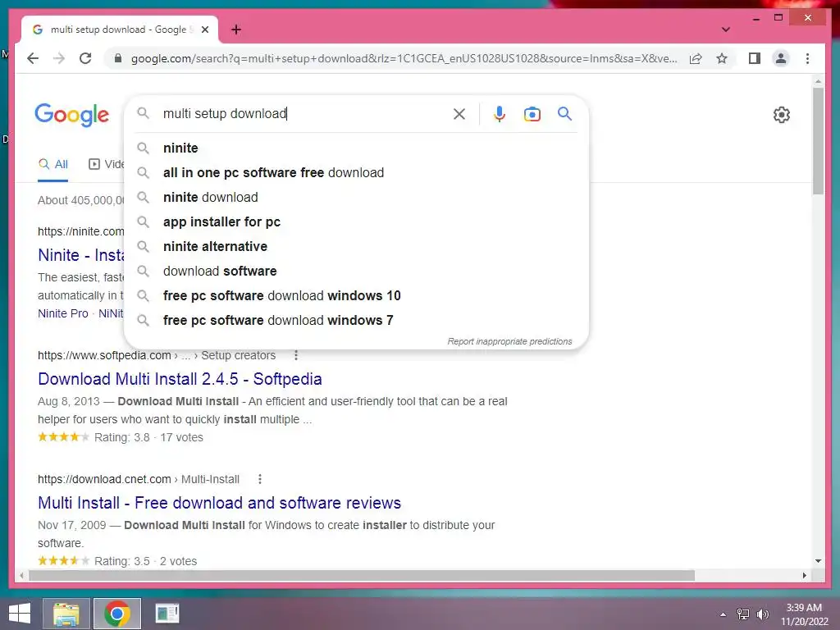Viewport: 840px width, 630px height.
Task: Go to Google homepage via logo
Action: tap(72, 115)
